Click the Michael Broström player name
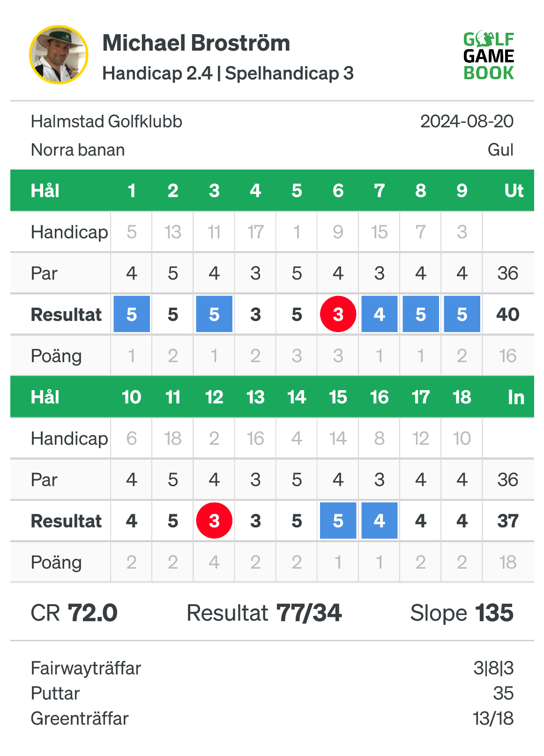 click(x=196, y=43)
